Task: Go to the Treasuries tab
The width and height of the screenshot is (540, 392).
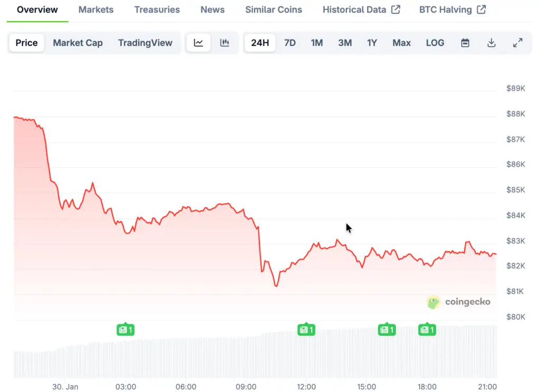Action: pyautogui.click(x=157, y=9)
